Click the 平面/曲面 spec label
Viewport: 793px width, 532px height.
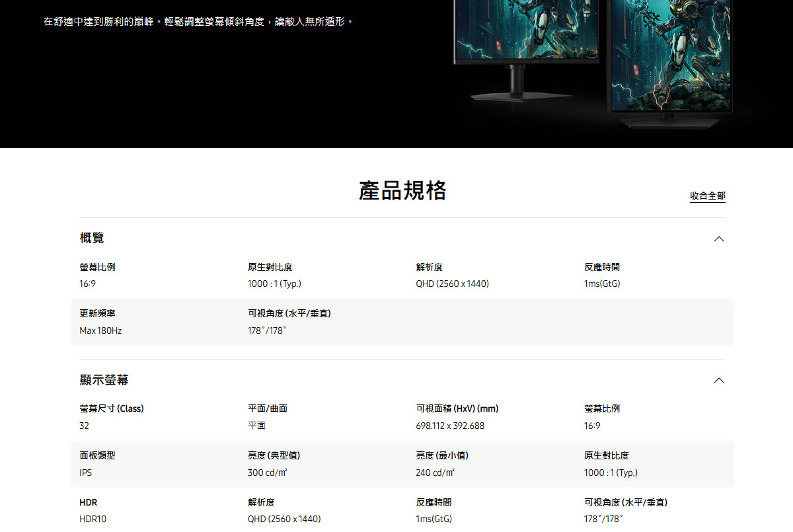(268, 408)
